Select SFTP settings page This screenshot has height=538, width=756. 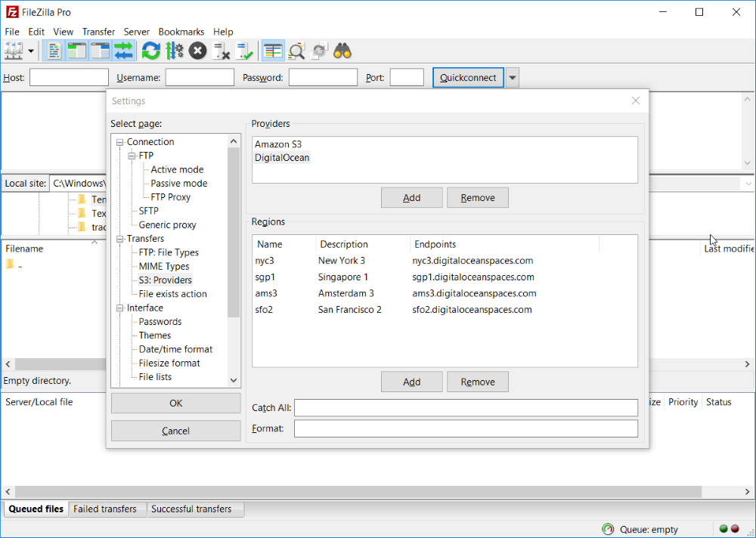point(148,211)
